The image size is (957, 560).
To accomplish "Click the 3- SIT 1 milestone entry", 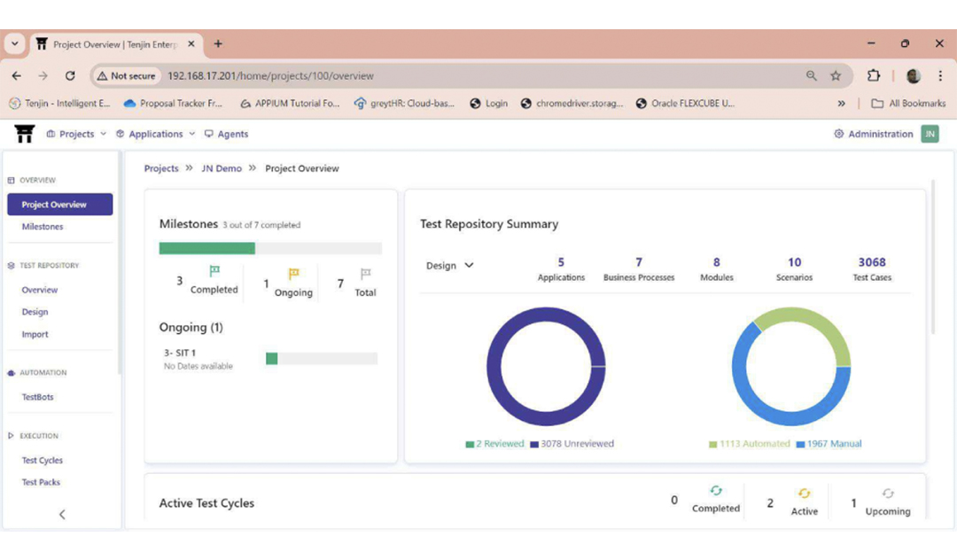I will tap(180, 353).
